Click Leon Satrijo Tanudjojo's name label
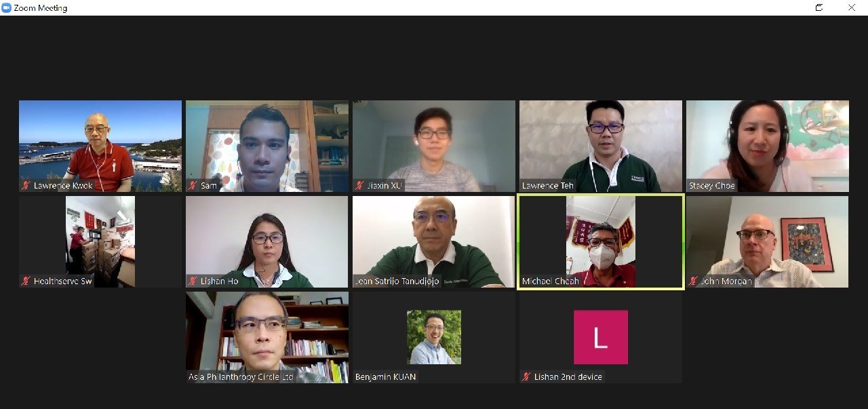868x409 pixels. [x=397, y=281]
